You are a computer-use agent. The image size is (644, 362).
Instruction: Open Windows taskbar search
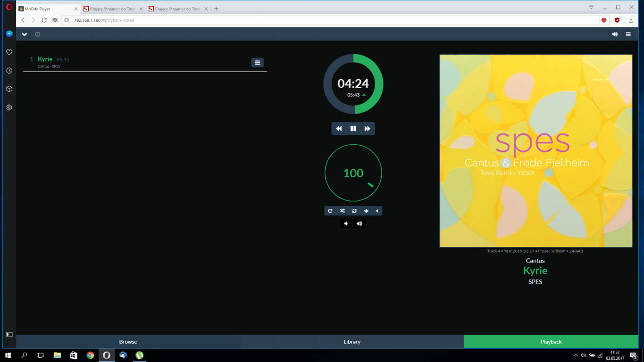point(24,355)
